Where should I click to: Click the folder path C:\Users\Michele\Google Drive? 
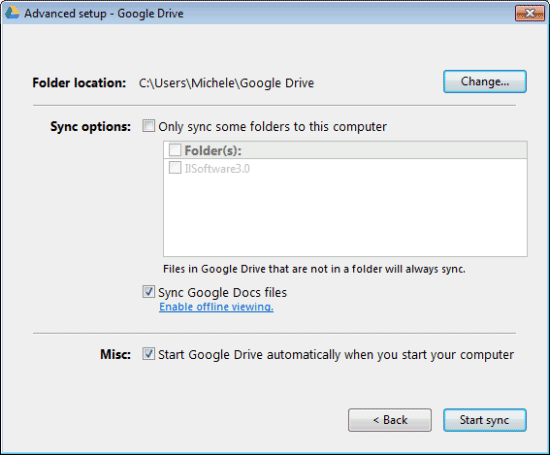click(226, 83)
